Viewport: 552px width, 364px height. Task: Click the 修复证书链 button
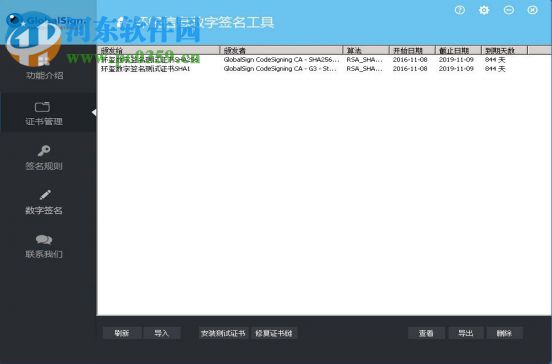274,333
